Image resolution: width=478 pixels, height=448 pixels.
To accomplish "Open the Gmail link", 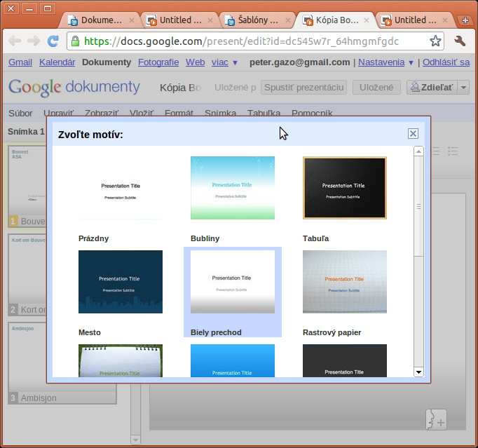I will [x=20, y=62].
